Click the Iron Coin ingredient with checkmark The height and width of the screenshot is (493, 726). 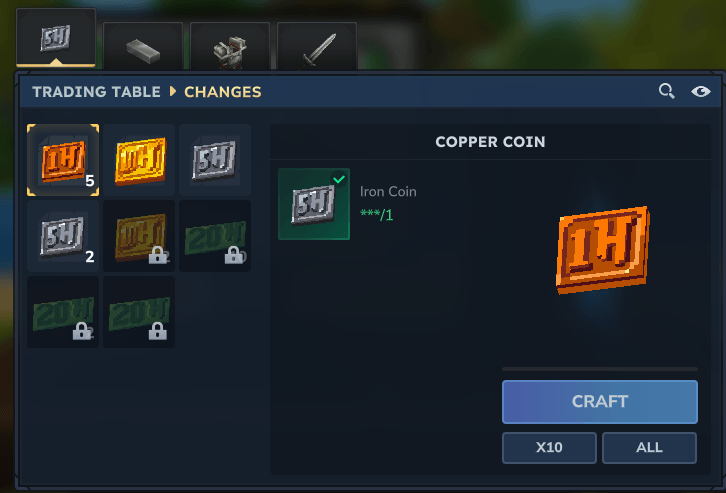pyautogui.click(x=314, y=204)
